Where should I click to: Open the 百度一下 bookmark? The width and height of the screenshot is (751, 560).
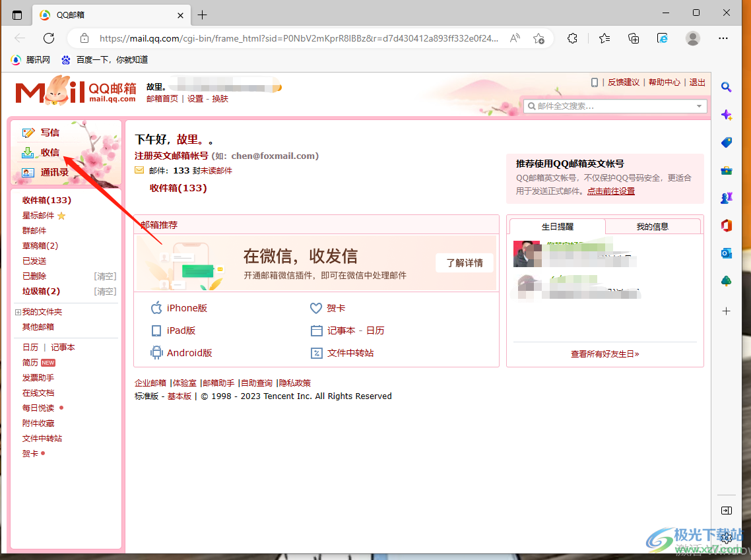(x=105, y=60)
